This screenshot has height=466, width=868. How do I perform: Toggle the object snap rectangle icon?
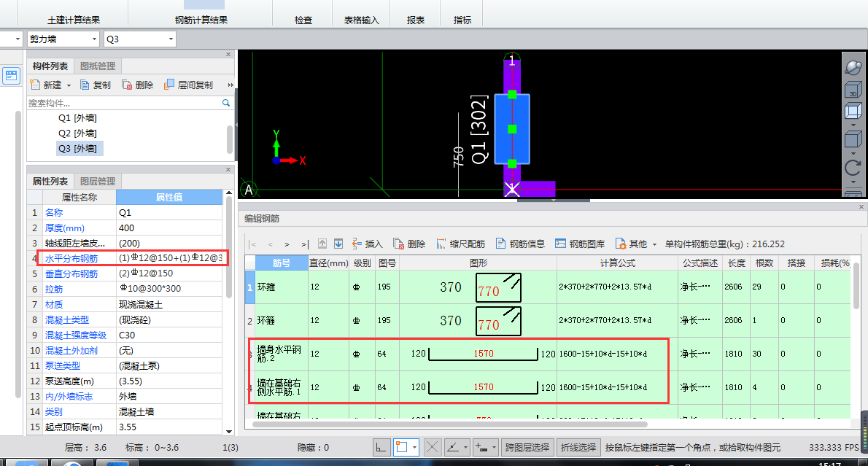[x=401, y=447]
